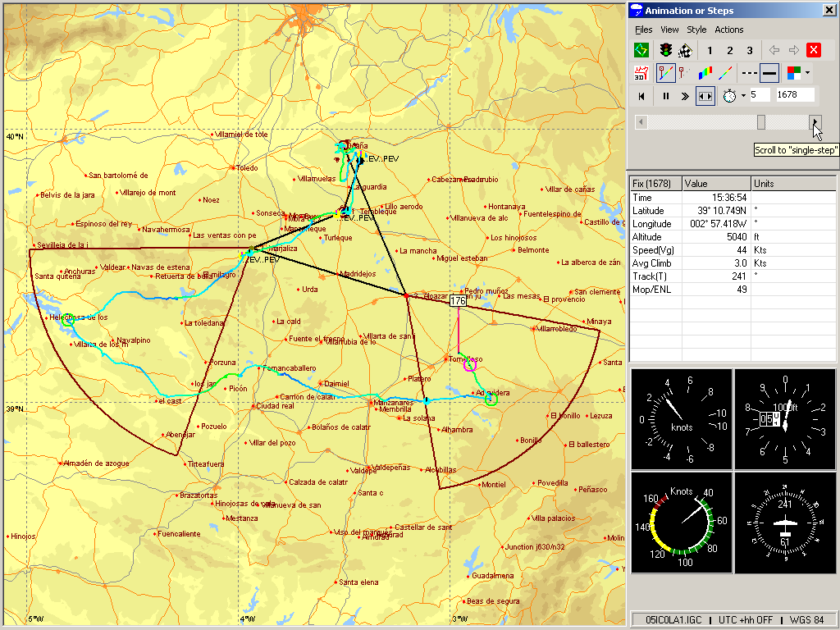
Task: Click the red X button in toolbar
Action: pyautogui.click(x=814, y=50)
